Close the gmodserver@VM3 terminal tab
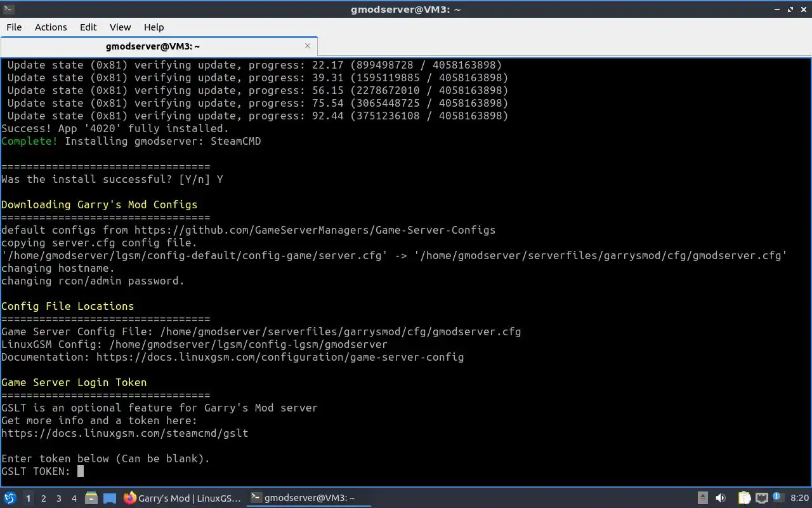Image resolution: width=812 pixels, height=508 pixels. coord(308,46)
